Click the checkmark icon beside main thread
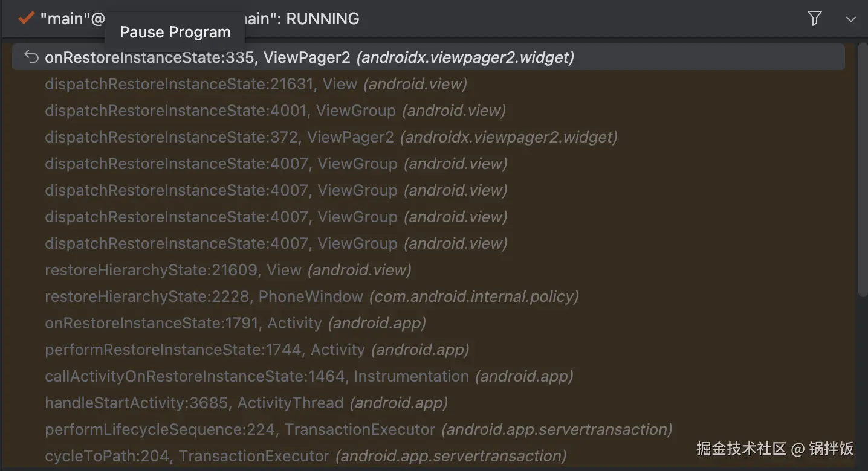The width and height of the screenshot is (868, 471). [26, 18]
